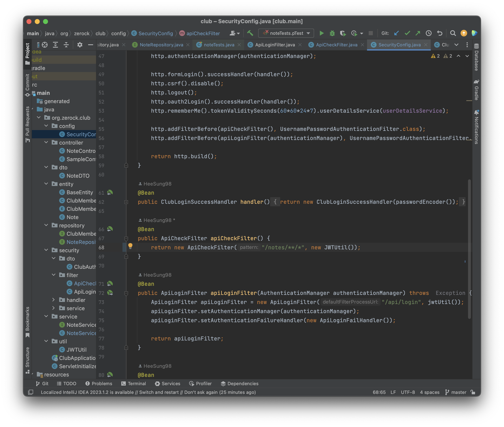Open Profiler tool window
This screenshot has height=427, width=504.
(x=200, y=384)
